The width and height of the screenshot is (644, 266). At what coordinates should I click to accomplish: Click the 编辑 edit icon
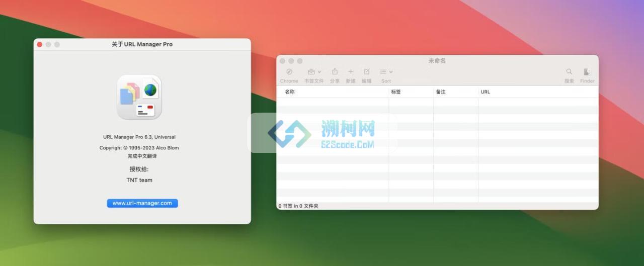tap(367, 72)
